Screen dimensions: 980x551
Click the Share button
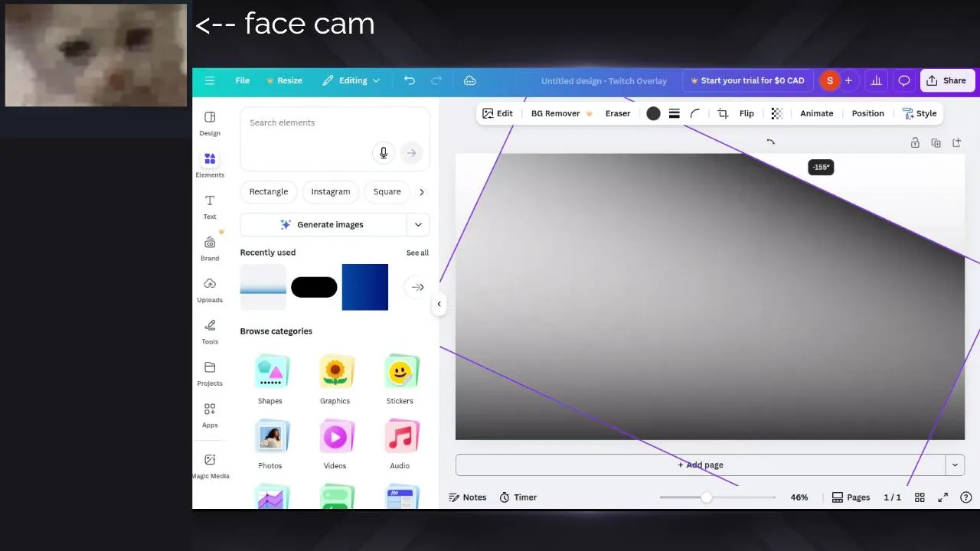click(947, 80)
